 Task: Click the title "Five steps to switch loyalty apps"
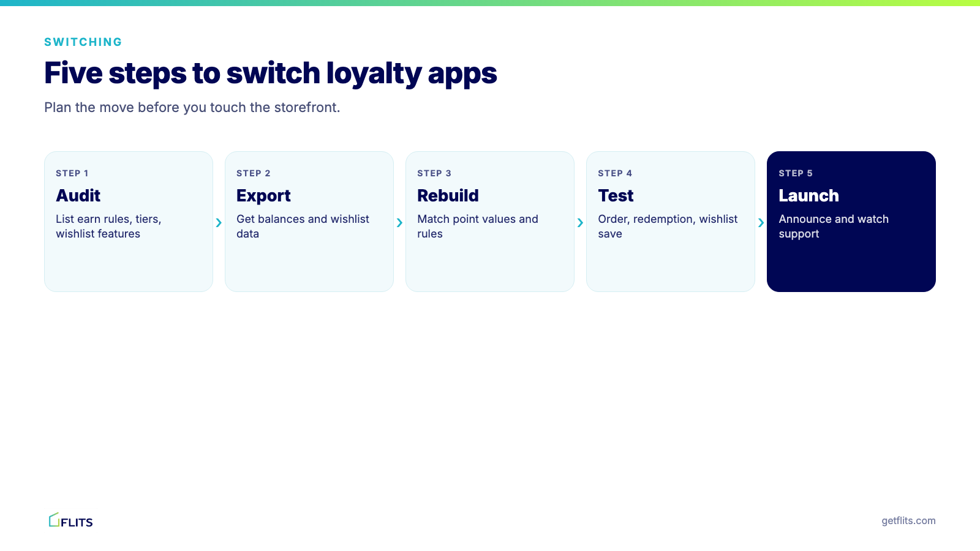[x=270, y=73]
